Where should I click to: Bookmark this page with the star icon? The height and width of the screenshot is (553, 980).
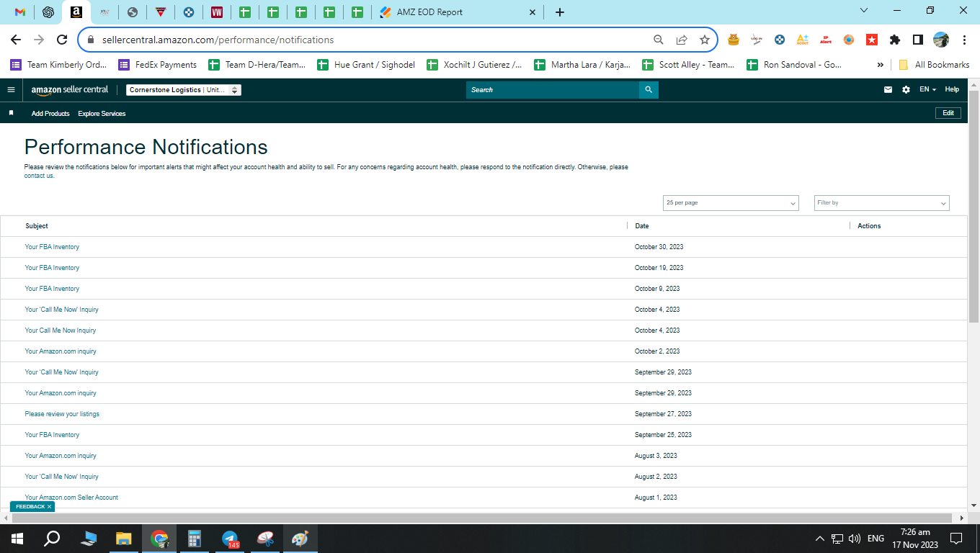[x=705, y=40]
